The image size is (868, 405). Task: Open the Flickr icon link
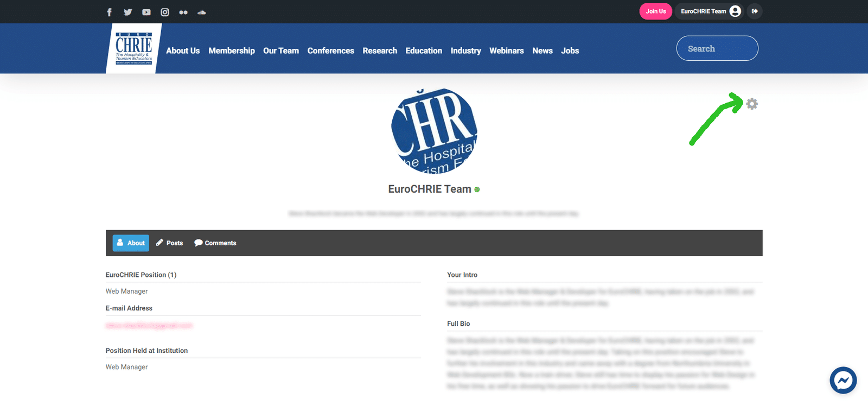coord(183,12)
